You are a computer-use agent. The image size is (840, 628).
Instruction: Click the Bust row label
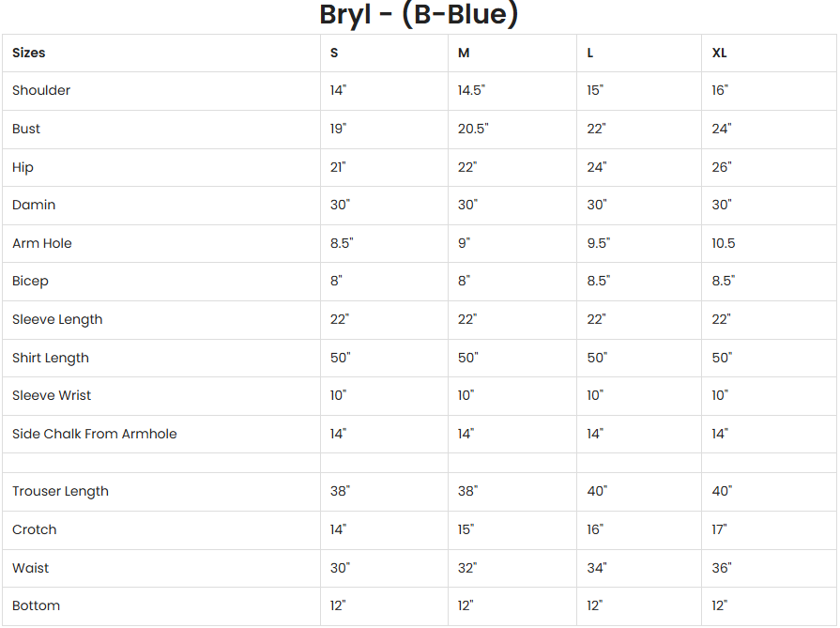26,129
